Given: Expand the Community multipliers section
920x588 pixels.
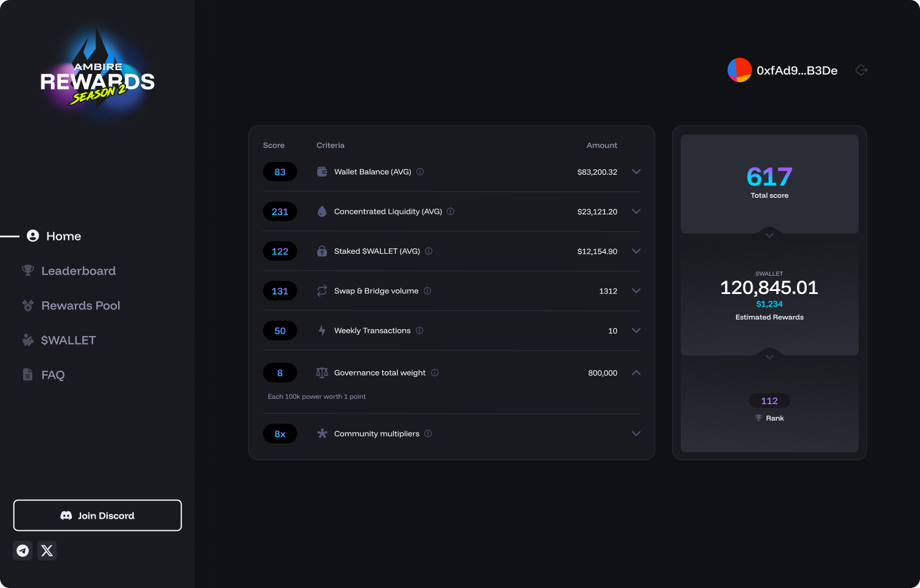Looking at the screenshot, I should pyautogui.click(x=636, y=433).
